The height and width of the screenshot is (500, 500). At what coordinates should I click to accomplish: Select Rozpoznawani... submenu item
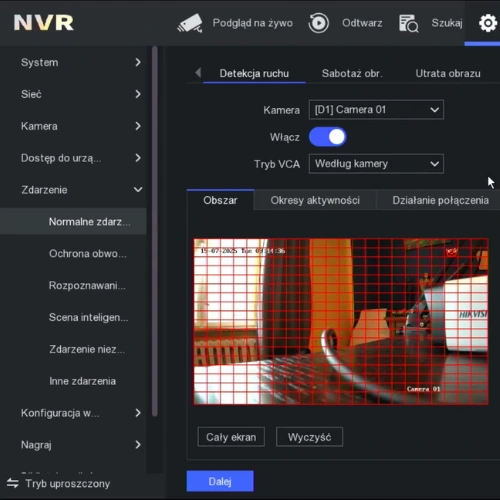click(x=73, y=285)
